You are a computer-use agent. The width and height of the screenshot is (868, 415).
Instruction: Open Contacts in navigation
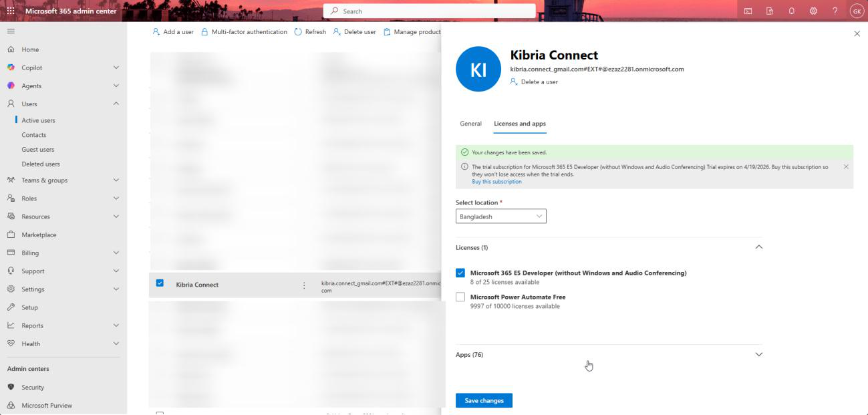[x=34, y=135]
